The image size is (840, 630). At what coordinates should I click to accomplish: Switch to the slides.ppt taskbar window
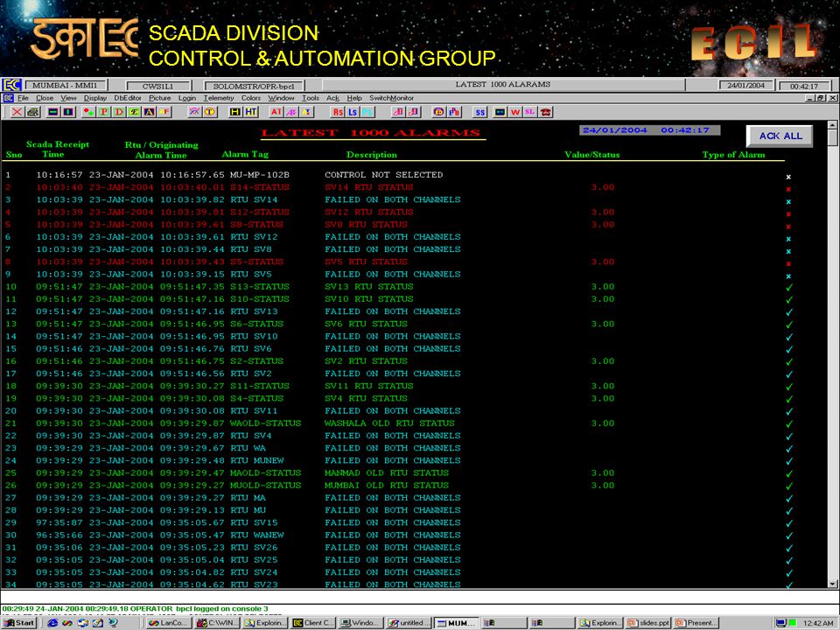pos(648,623)
